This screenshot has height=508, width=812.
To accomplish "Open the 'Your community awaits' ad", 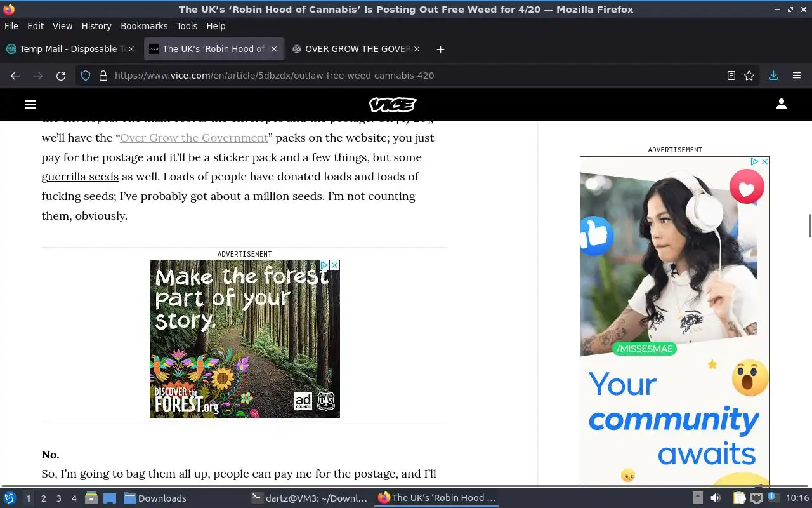I will (675, 322).
